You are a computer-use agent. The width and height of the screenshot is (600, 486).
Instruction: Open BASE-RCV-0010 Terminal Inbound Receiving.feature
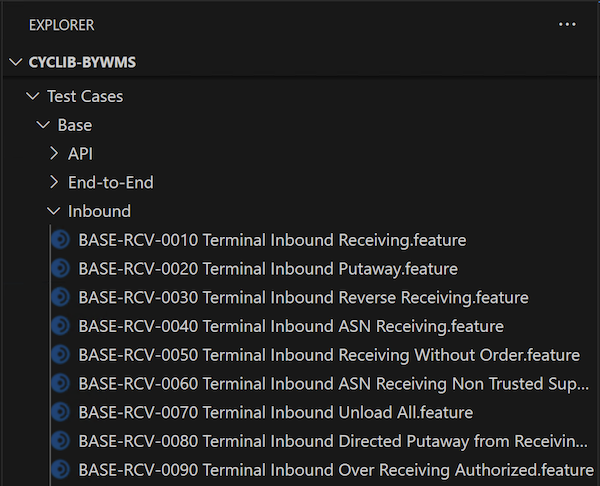pos(272,240)
